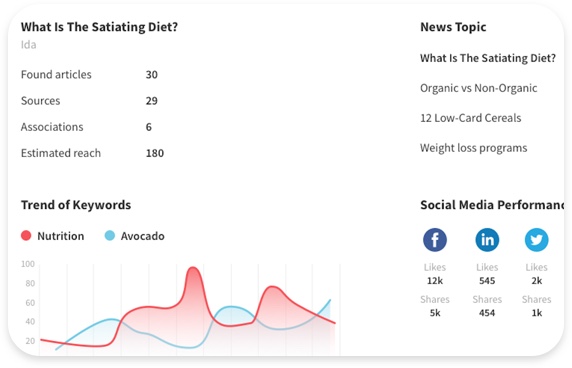The height and width of the screenshot is (368, 572).
Task: Select the Avocado legend label
Action: (143, 236)
